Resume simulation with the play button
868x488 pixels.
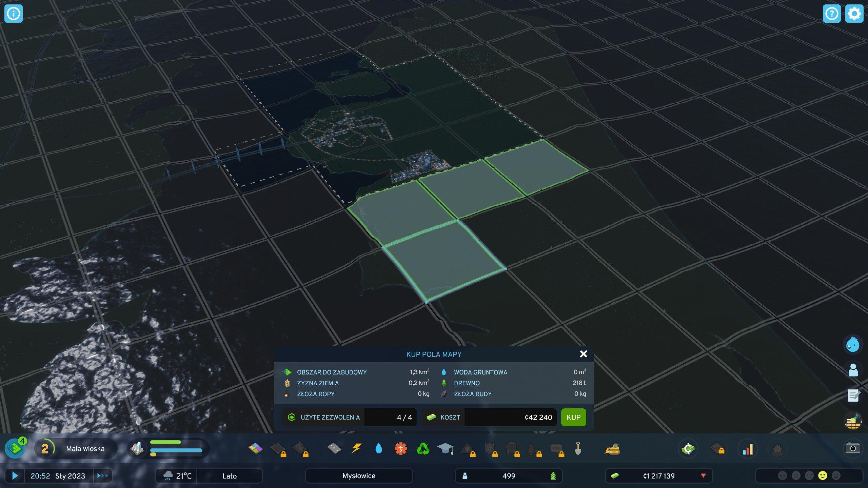pos(15,476)
